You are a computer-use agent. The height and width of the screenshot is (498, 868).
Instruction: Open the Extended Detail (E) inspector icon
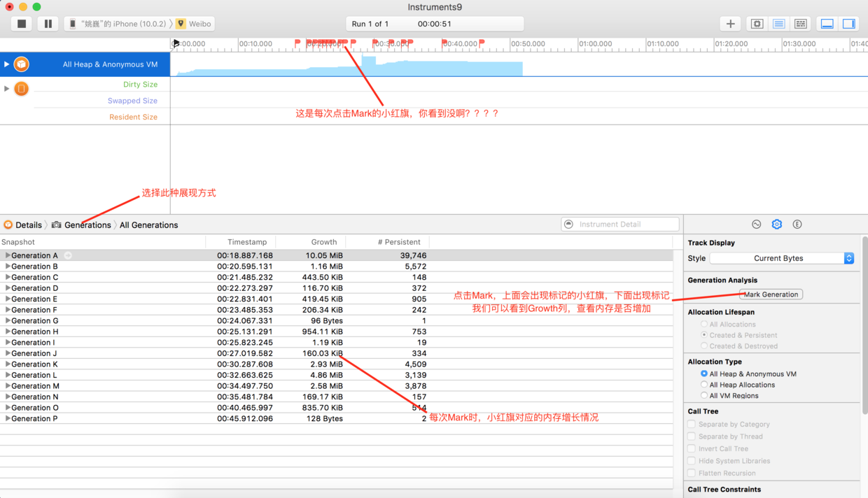click(797, 224)
